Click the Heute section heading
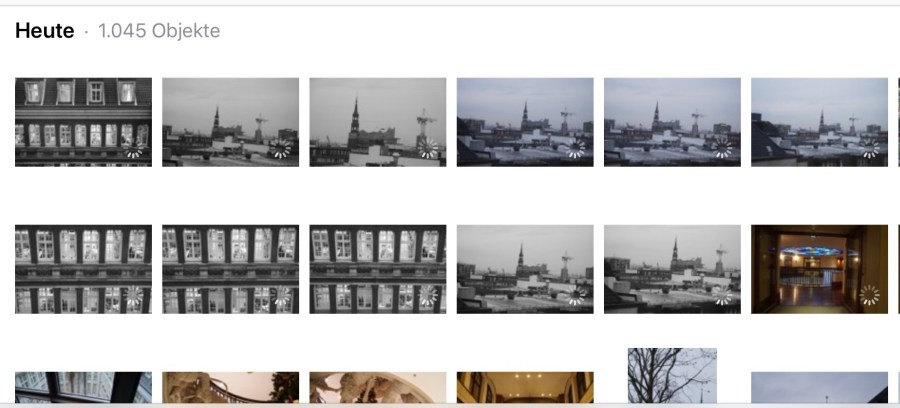Image resolution: width=900 pixels, height=408 pixels. point(44,31)
